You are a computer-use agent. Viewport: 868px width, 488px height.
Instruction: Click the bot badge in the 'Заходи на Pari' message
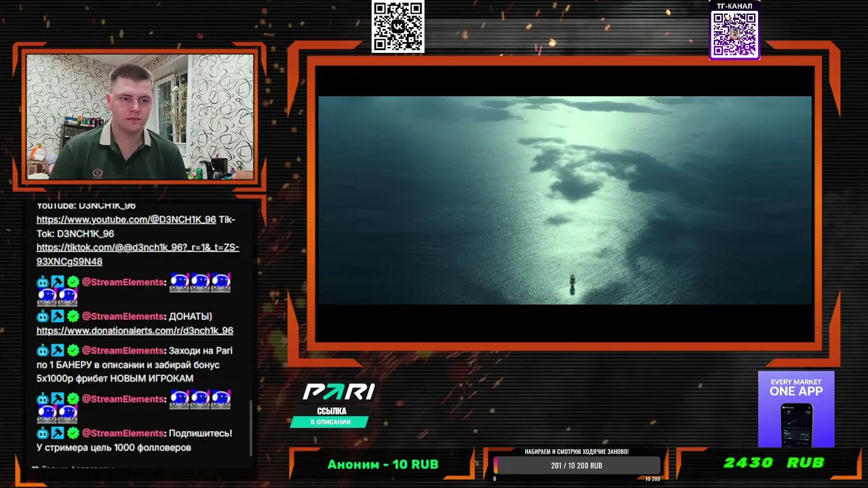click(43, 350)
